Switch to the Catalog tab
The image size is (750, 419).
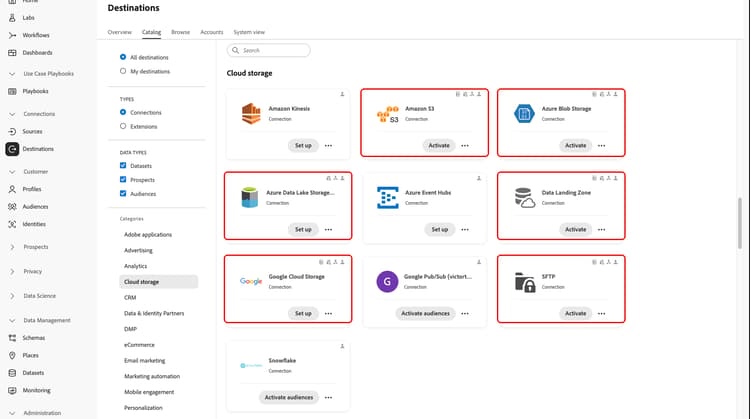click(151, 32)
